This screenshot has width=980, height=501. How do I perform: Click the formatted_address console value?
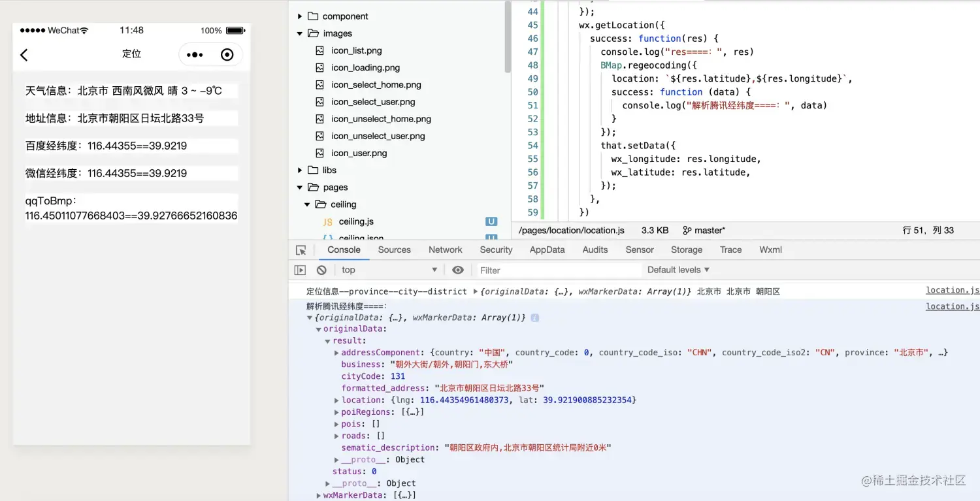(489, 388)
